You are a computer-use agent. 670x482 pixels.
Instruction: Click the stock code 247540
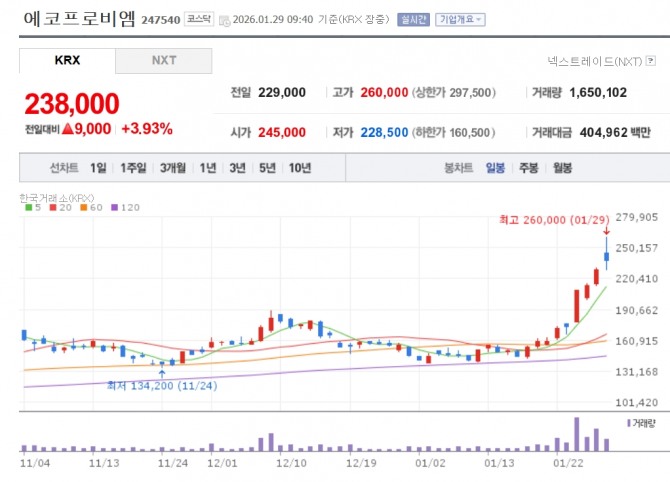point(161,20)
